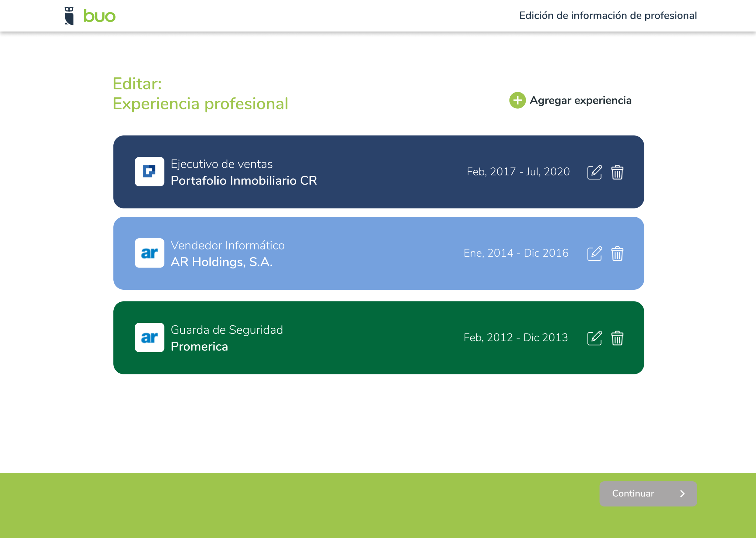
Task: Edit the Guarda de Seguridad experience
Action: pyautogui.click(x=594, y=338)
